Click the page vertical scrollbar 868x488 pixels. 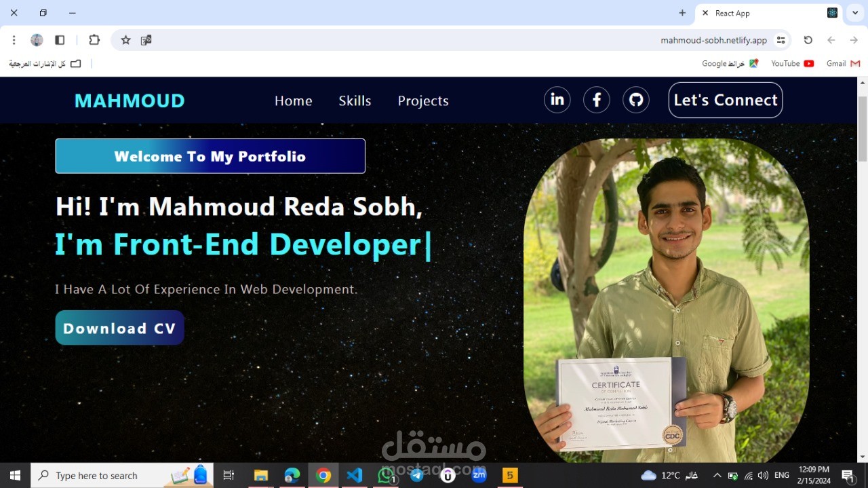(863, 129)
